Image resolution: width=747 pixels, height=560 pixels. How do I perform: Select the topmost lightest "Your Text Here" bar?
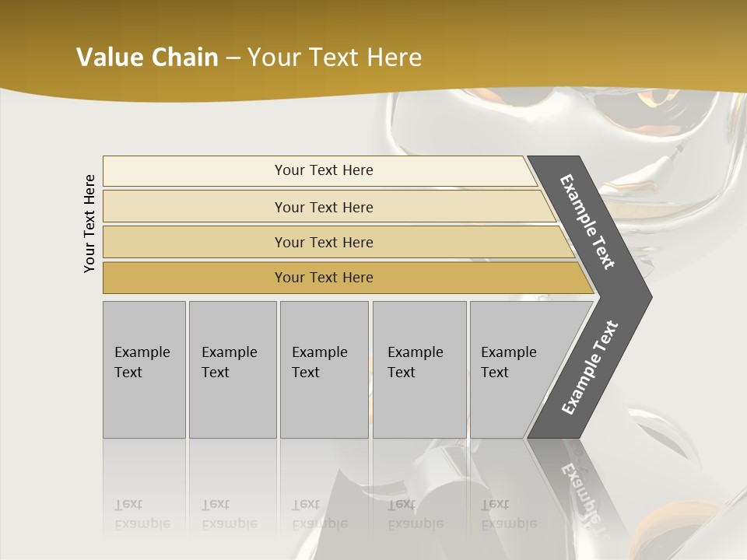pos(324,170)
